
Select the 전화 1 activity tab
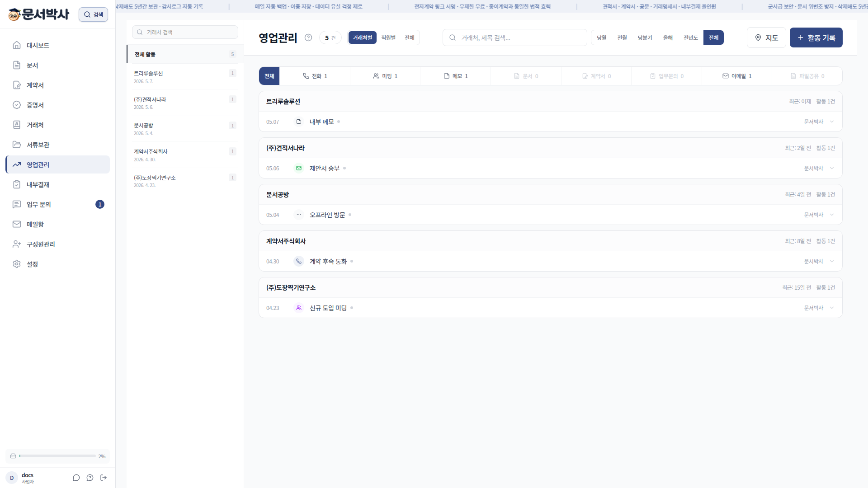315,76
